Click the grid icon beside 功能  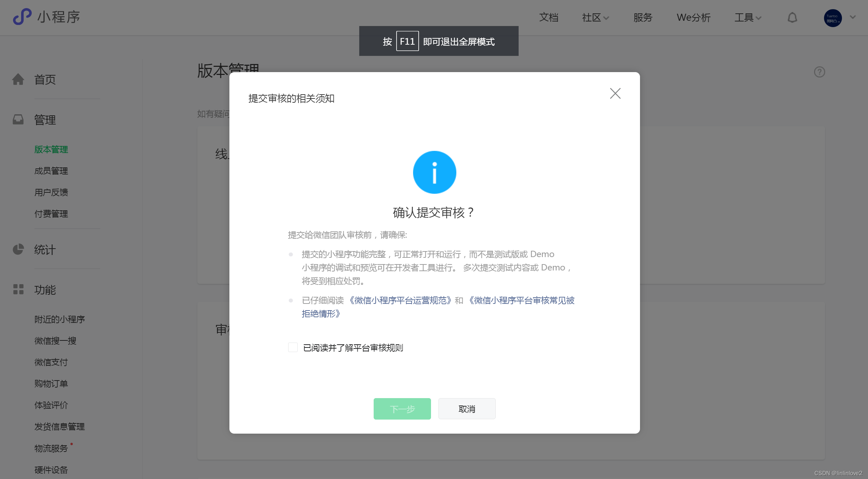18,289
